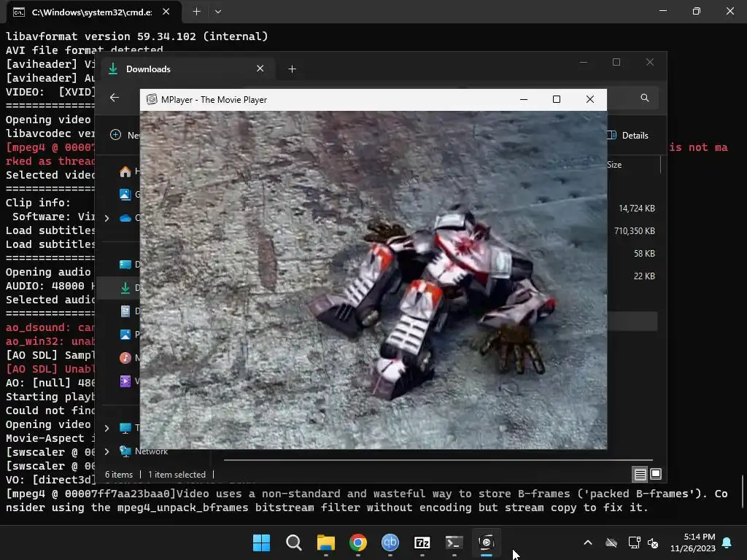The width and height of the screenshot is (747, 560).
Task: Click the '6 items' status text in Explorer
Action: 119,475
